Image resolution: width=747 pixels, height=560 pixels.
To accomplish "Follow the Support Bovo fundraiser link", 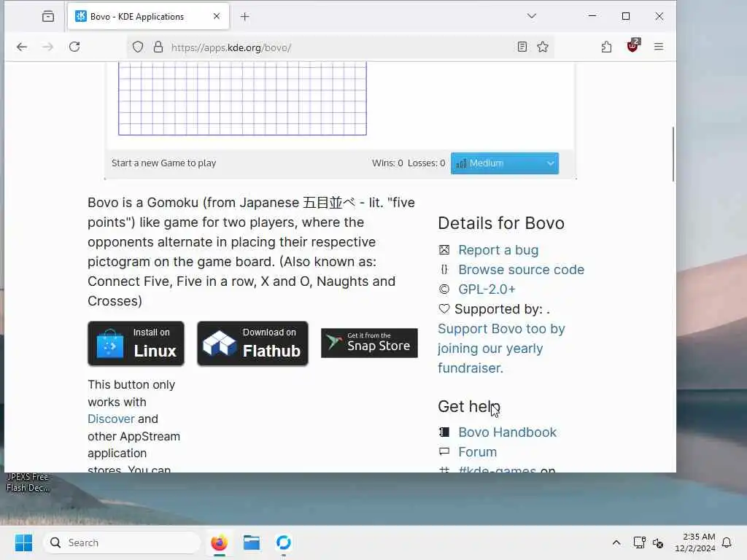I will (x=501, y=348).
